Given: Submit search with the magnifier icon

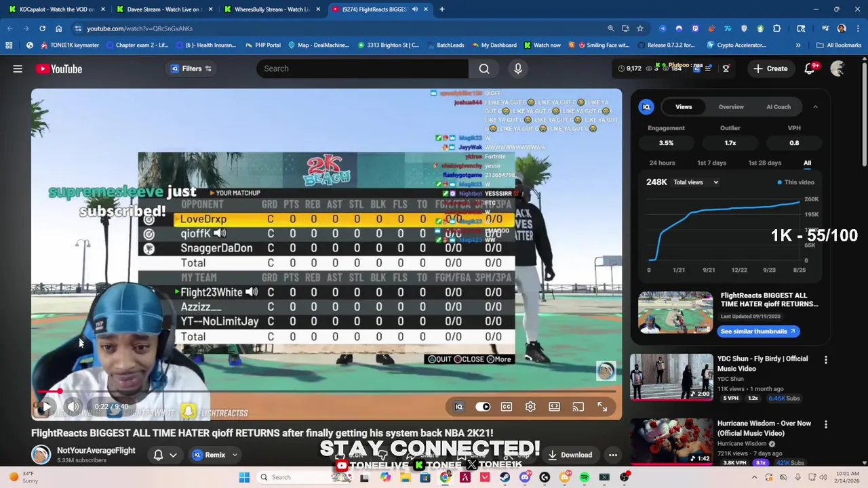Looking at the screenshot, I should 484,68.
